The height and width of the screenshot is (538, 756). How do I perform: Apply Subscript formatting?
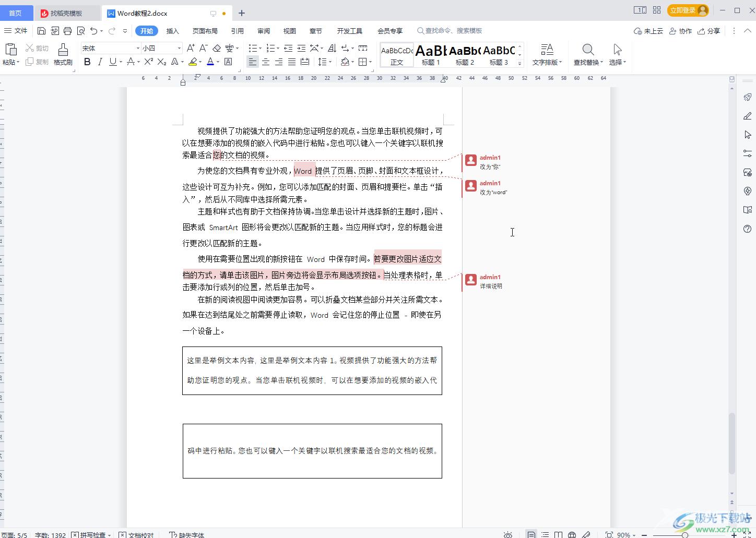click(162, 62)
